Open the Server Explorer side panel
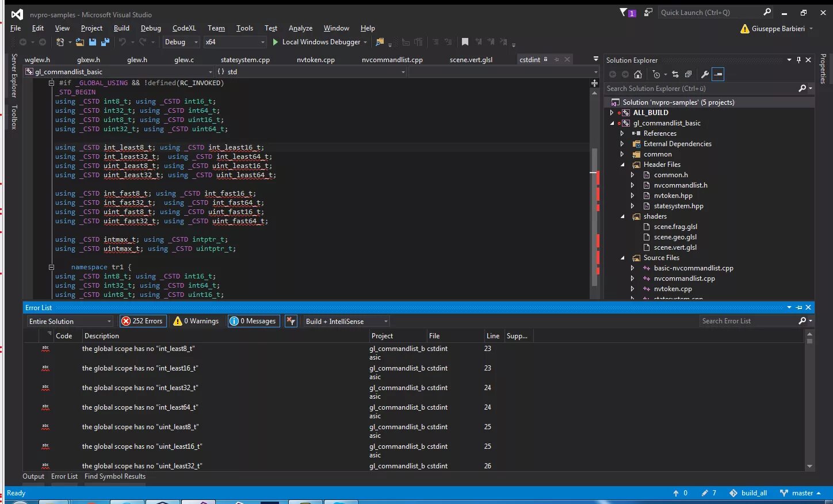Image resolution: width=833 pixels, height=504 pixels. (x=14, y=75)
